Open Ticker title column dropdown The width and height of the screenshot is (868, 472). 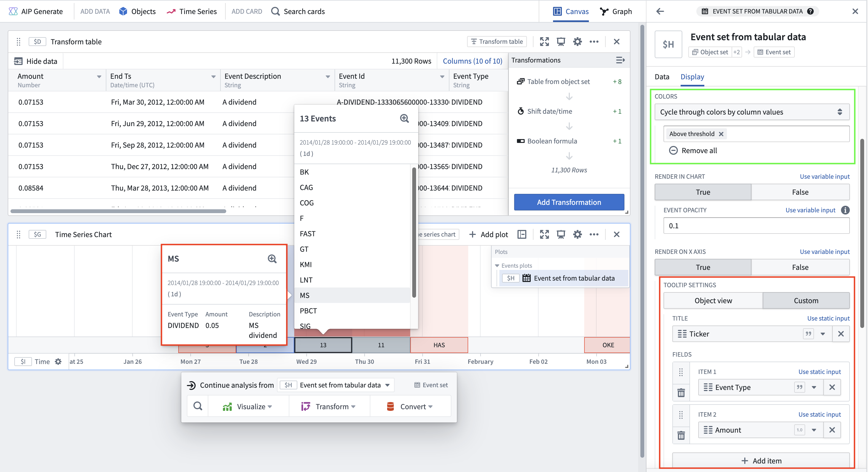(x=823, y=334)
